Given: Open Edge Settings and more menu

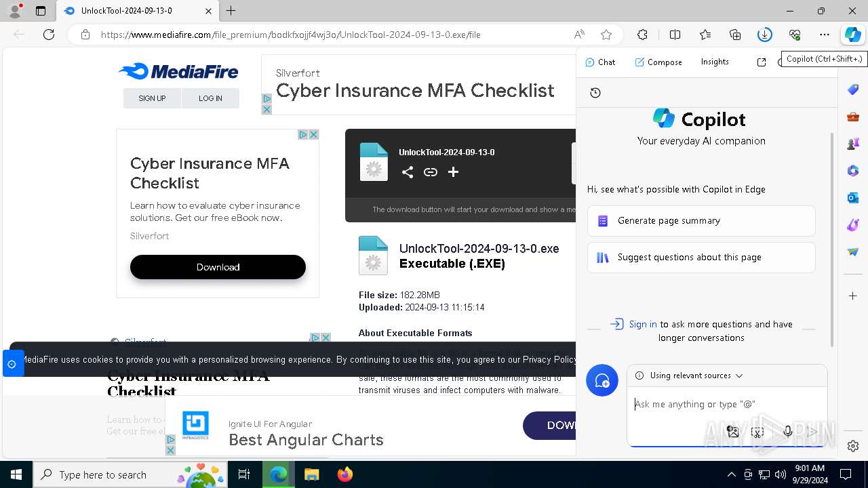Looking at the screenshot, I should (825, 35).
